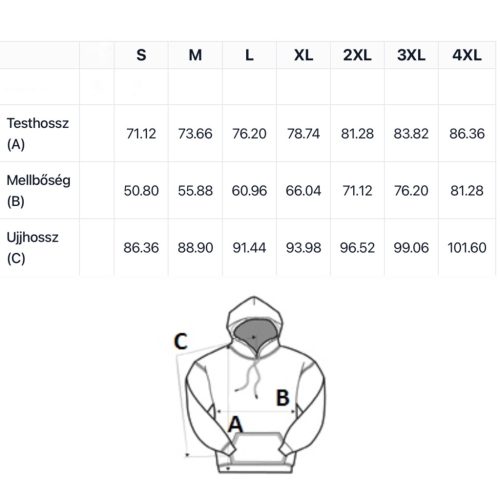Click the hood of the hoodie drawing

(x=255, y=322)
